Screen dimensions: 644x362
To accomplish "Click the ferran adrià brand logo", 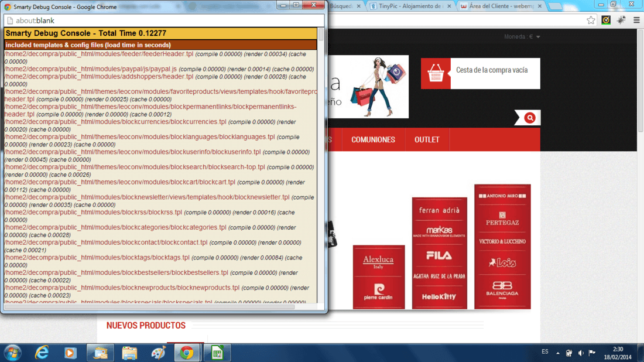I will [439, 210].
